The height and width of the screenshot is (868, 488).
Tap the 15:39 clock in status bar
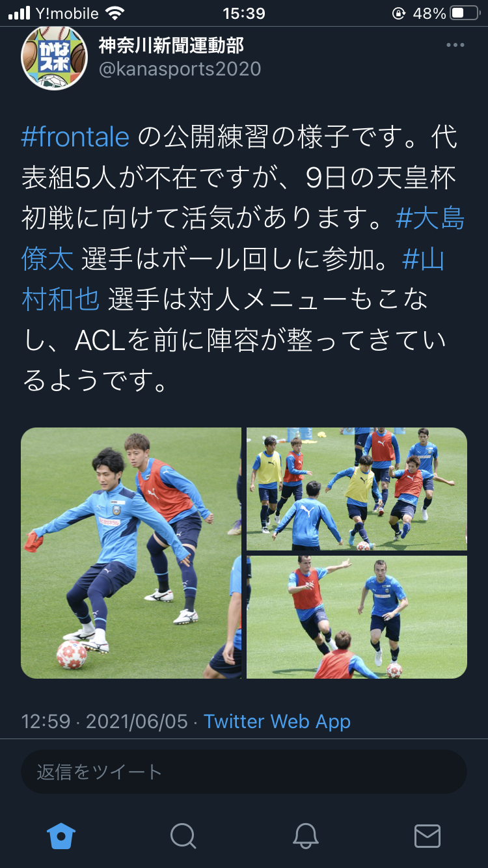(244, 13)
